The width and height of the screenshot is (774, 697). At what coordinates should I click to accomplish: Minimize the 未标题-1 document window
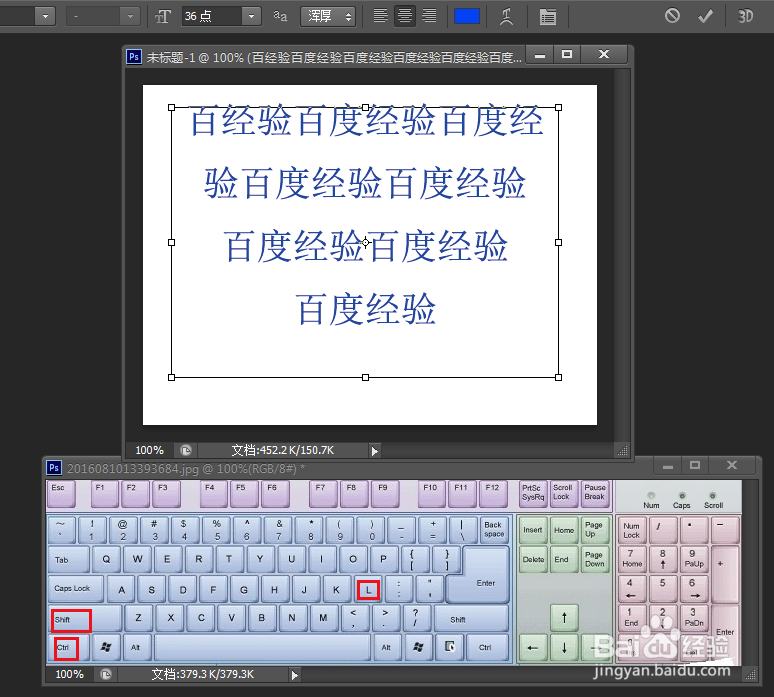540,55
